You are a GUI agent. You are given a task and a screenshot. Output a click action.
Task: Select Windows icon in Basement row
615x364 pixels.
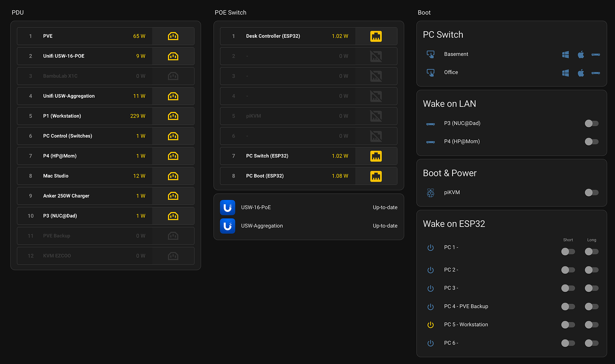pyautogui.click(x=565, y=54)
